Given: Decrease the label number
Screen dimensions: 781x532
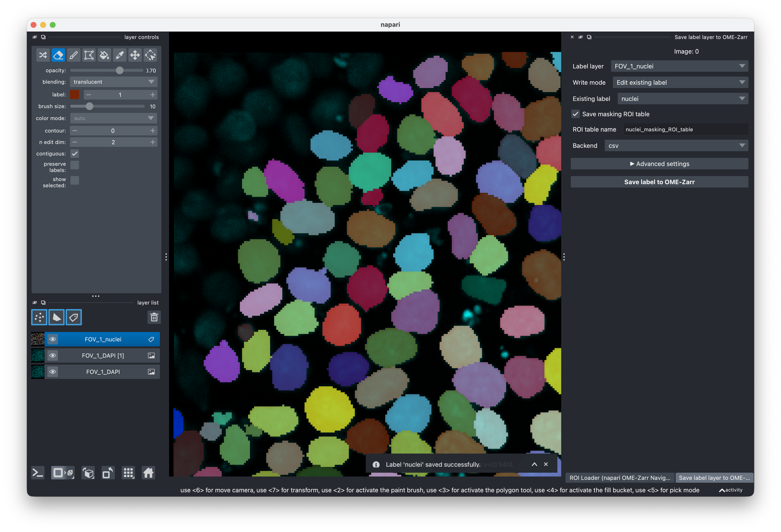Looking at the screenshot, I should [88, 95].
